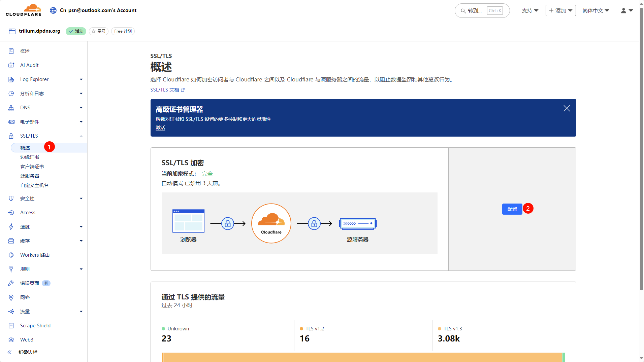Open the 添加 dropdown in header

[560, 11]
